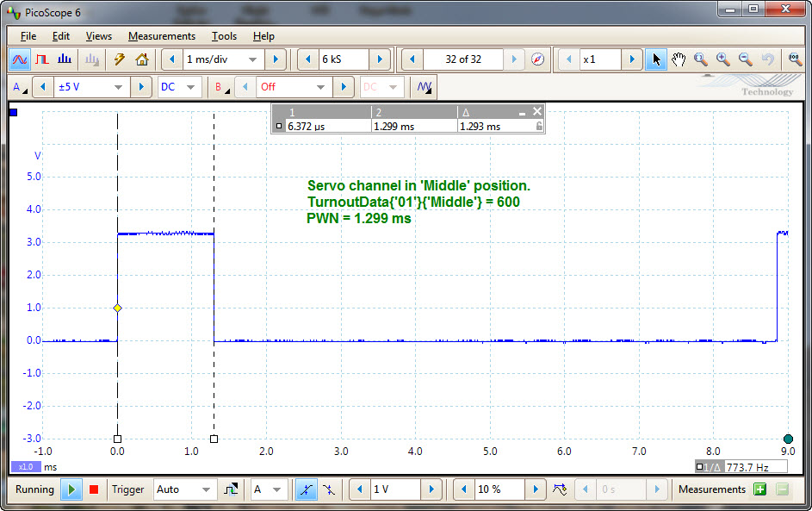
Task: Open the Measurements menu
Action: [x=162, y=35]
